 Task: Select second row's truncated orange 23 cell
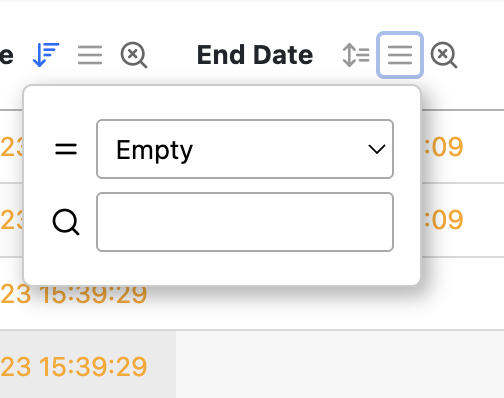12,220
